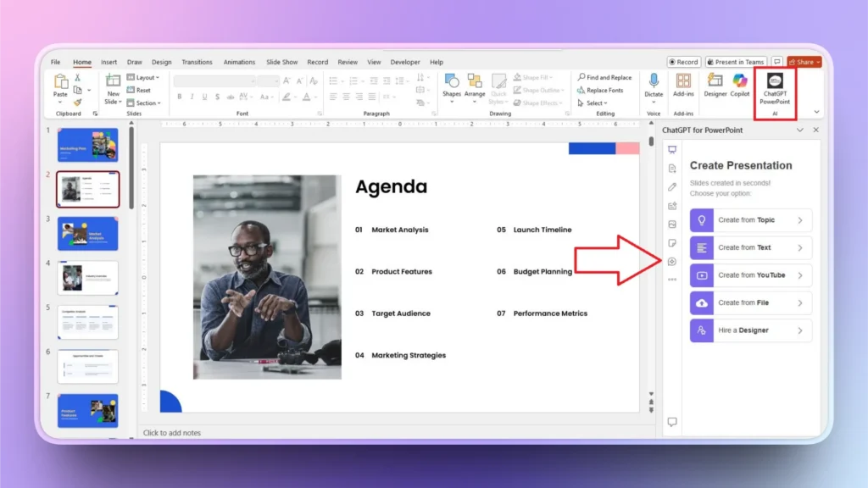This screenshot has width=868, height=488.
Task: Click Create from Topic in ChatGPT panel
Action: point(749,219)
